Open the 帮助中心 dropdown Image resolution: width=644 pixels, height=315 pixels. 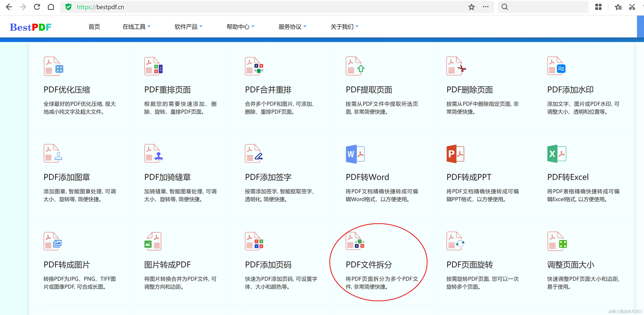(240, 27)
